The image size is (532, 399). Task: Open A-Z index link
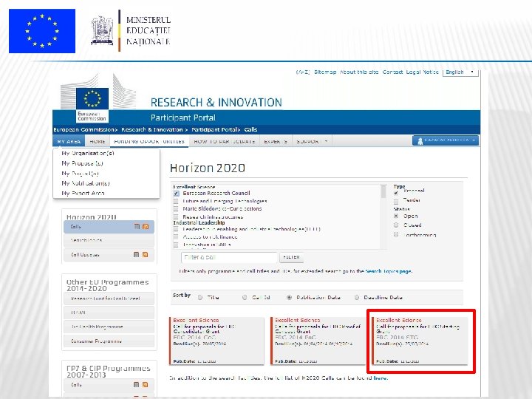pyautogui.click(x=303, y=72)
